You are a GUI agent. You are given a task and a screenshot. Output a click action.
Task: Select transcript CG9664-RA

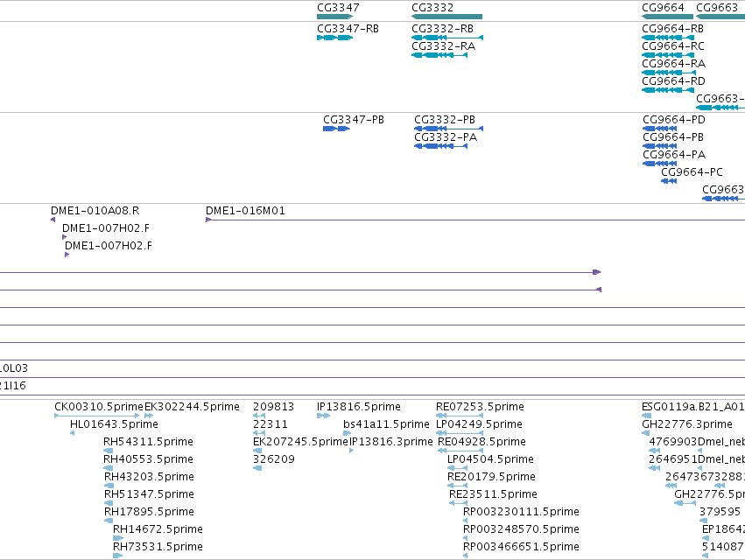click(x=674, y=64)
